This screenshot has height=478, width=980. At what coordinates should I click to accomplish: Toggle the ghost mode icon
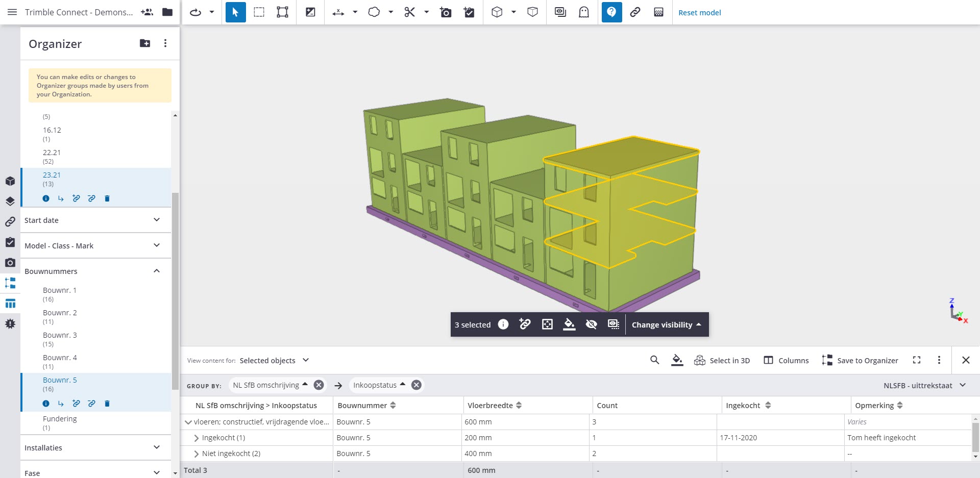point(584,12)
